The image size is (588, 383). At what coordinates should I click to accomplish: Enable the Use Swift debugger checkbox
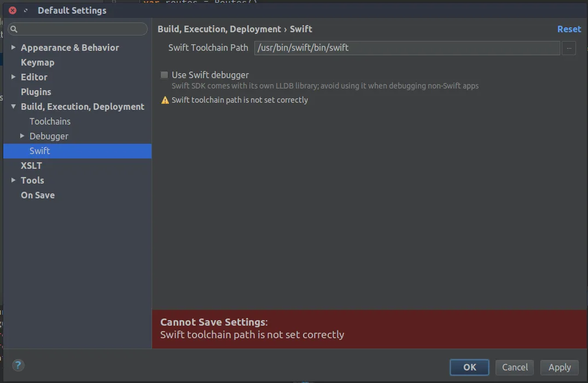(165, 75)
